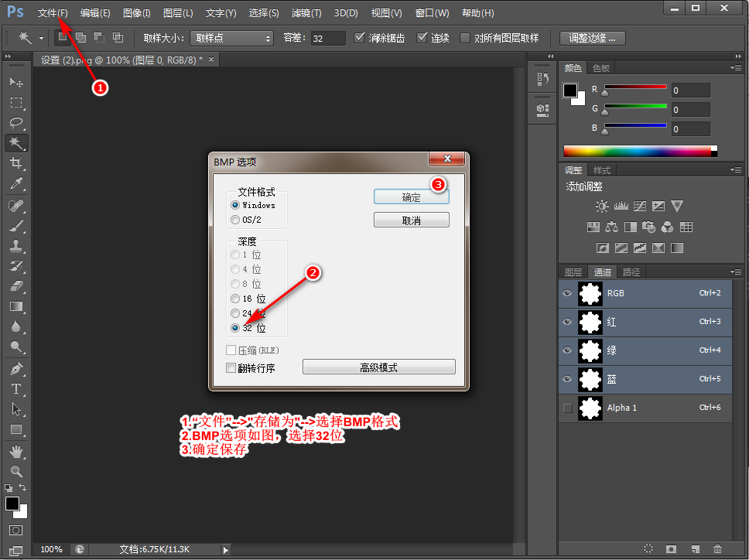749x560 pixels.
Task: Click the Levels adjustment icon
Action: [x=621, y=207]
